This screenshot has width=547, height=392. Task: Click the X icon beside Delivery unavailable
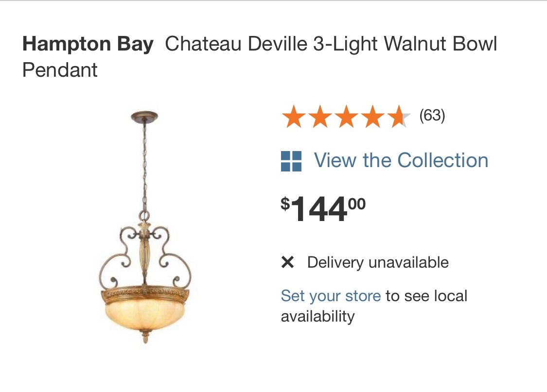point(288,263)
